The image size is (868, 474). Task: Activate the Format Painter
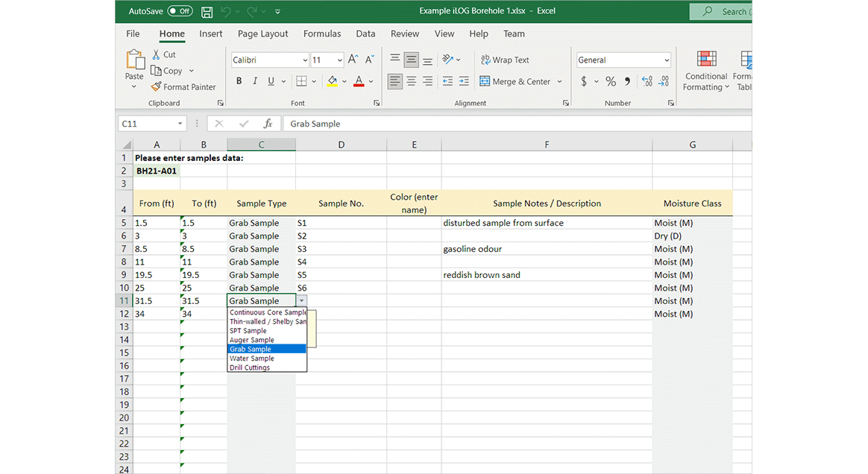point(183,87)
